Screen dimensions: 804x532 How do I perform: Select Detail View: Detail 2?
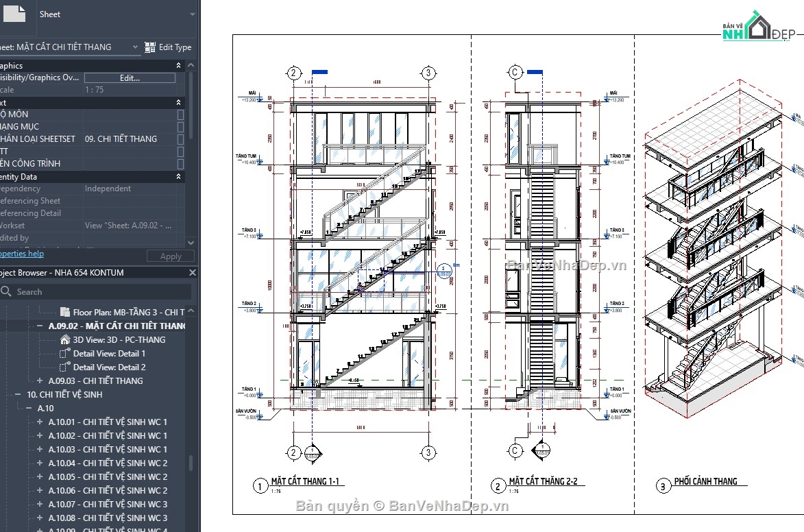tap(109, 367)
